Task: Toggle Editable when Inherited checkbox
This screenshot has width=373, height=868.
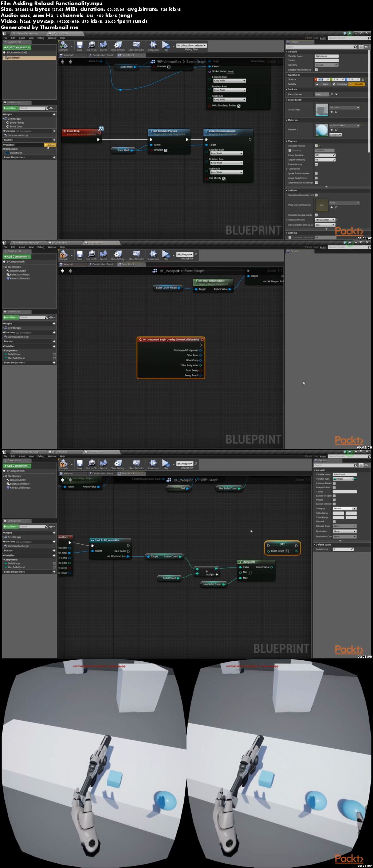Action: [316, 69]
